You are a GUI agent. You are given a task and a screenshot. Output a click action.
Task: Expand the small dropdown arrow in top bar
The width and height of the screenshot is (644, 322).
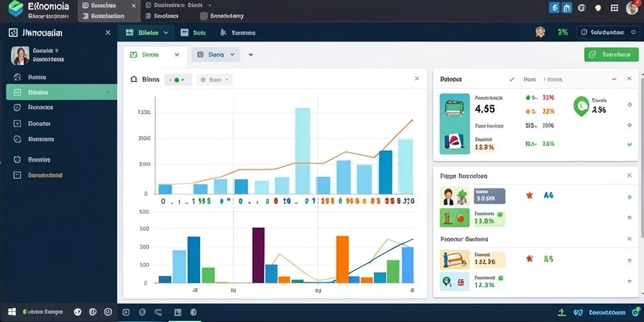click(210, 5)
